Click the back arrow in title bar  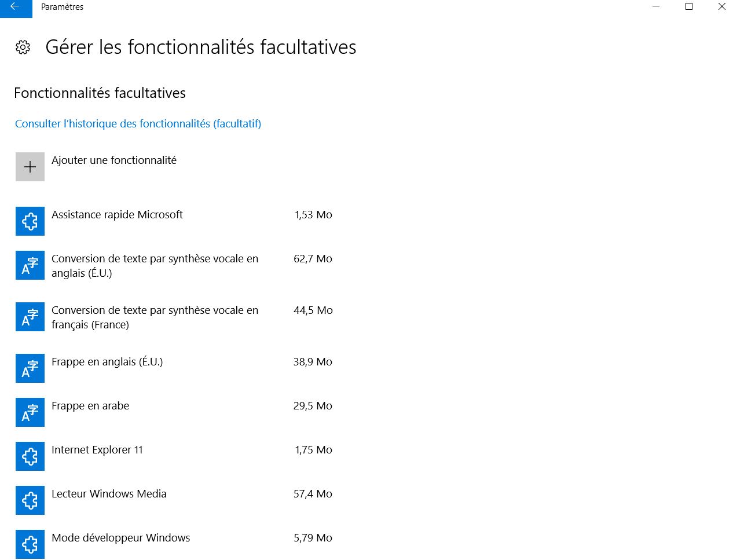point(16,8)
